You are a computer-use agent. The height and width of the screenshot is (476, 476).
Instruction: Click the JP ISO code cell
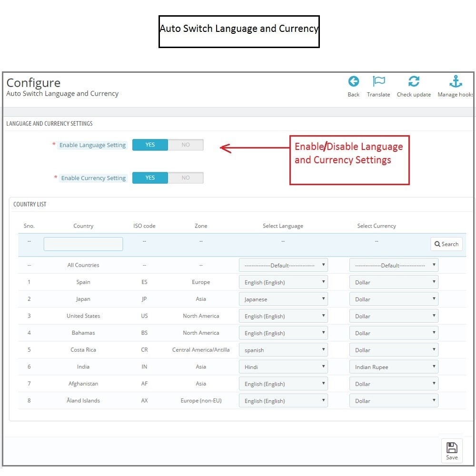click(x=144, y=299)
